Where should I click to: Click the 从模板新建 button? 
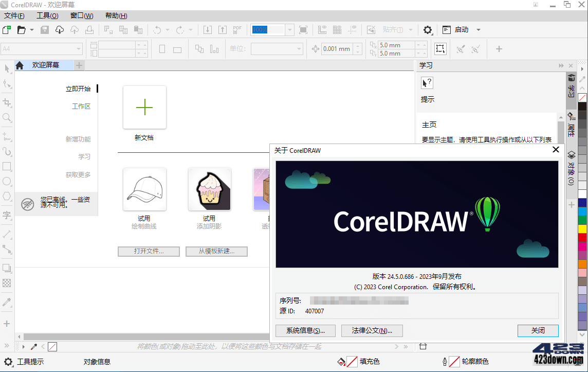tap(216, 251)
